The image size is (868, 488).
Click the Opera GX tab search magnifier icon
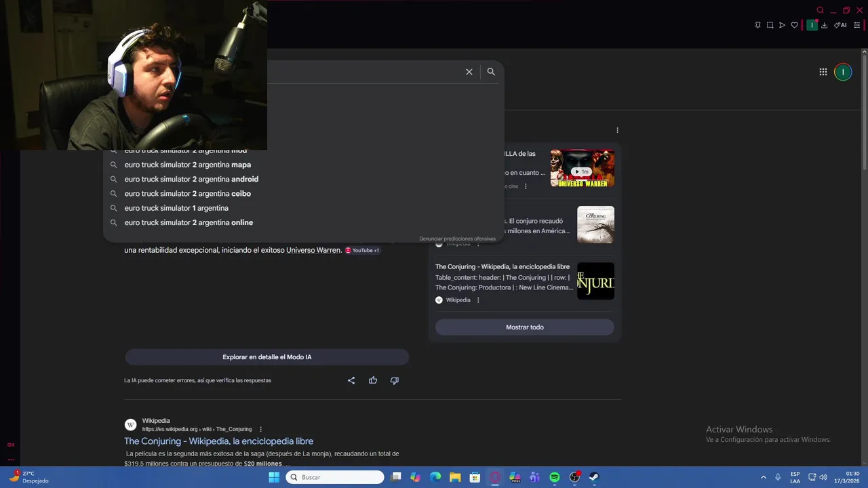(820, 10)
